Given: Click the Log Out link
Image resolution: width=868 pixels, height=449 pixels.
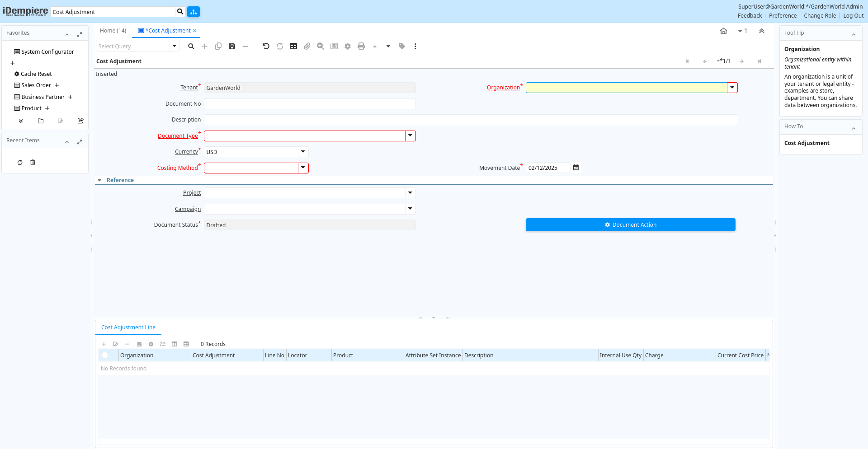Looking at the screenshot, I should click(853, 16).
